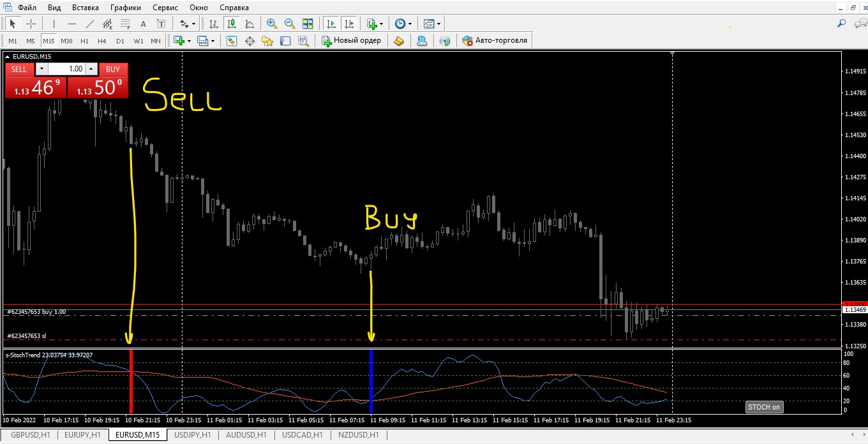Switch timeframe to H4
The image size is (868, 444).
[102, 41]
